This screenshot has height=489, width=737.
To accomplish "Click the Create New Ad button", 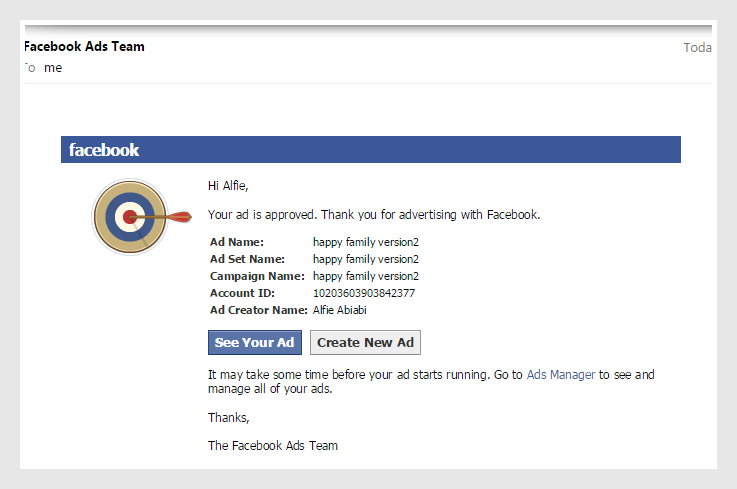I will tap(365, 343).
